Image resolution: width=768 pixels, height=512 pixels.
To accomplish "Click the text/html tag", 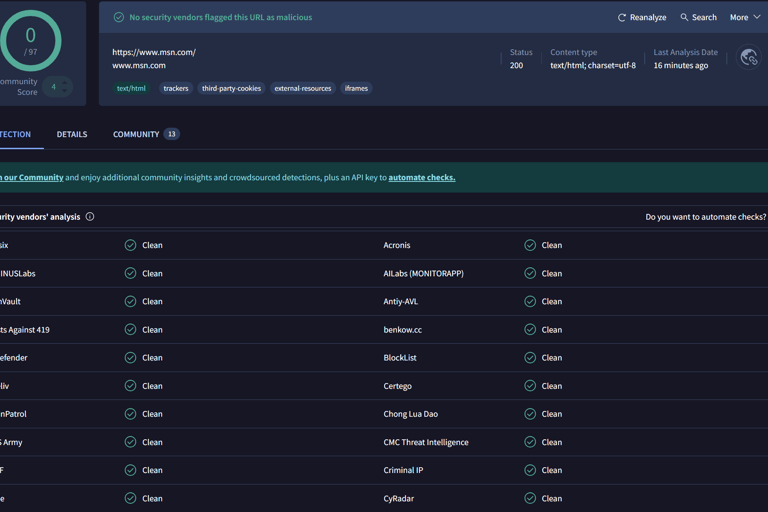I will [131, 88].
